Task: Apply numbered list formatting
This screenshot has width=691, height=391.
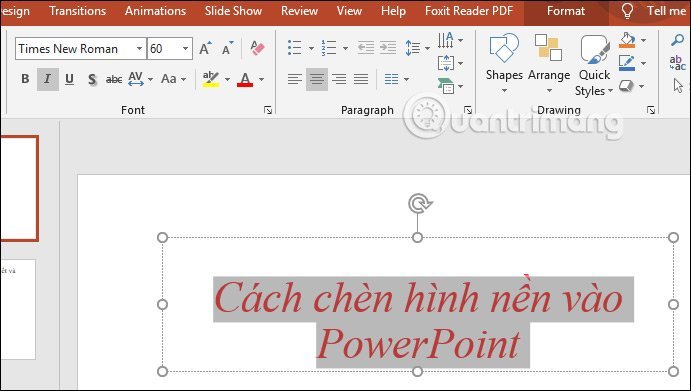Action: point(329,48)
